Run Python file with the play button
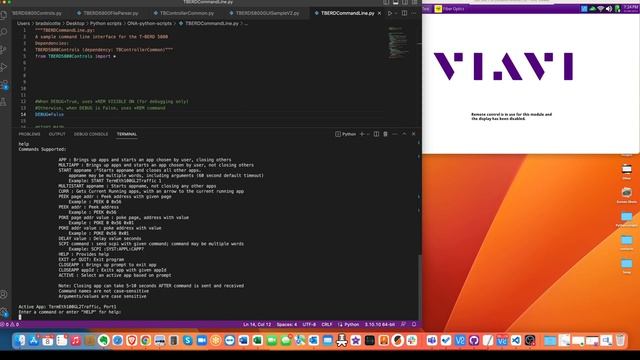640x360 pixels. coord(390,13)
